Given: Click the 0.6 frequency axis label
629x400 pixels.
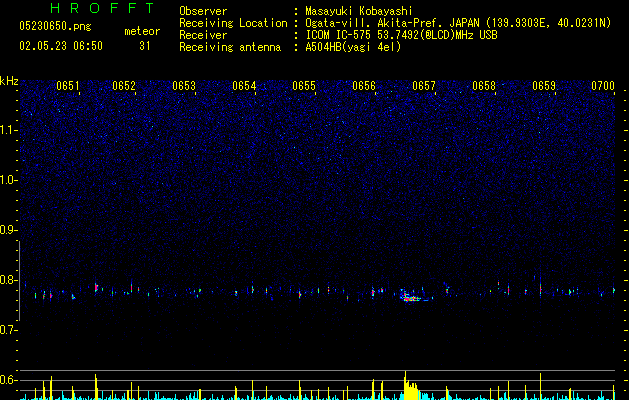Looking at the screenshot, I should [x=8, y=380].
